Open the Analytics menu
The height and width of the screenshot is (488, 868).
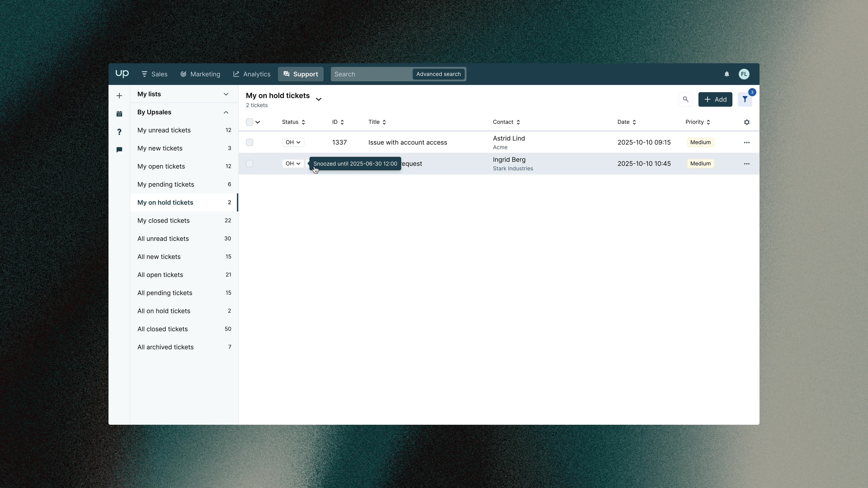[x=252, y=74]
